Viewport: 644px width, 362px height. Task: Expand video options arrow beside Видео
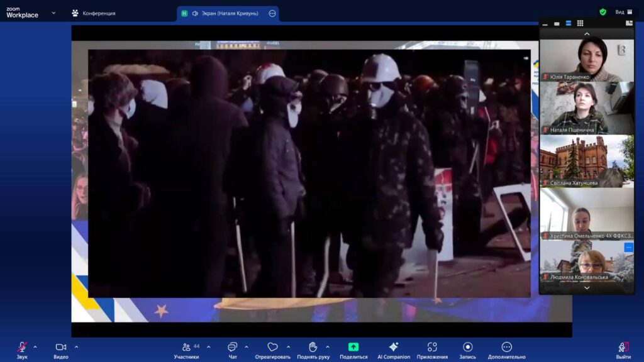76,346
